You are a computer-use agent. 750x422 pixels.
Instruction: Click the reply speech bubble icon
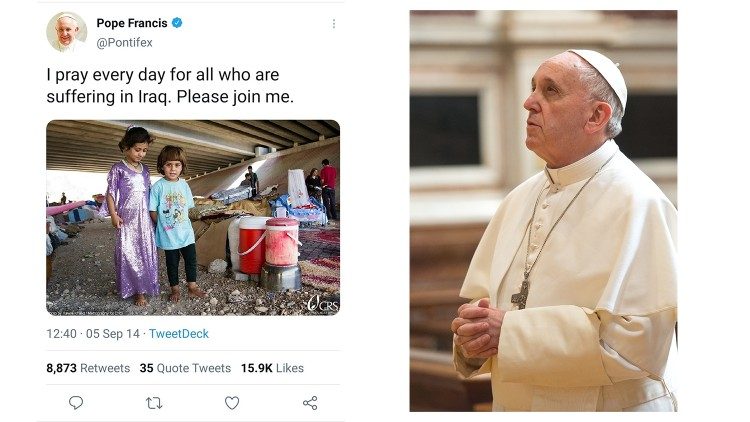(76, 403)
